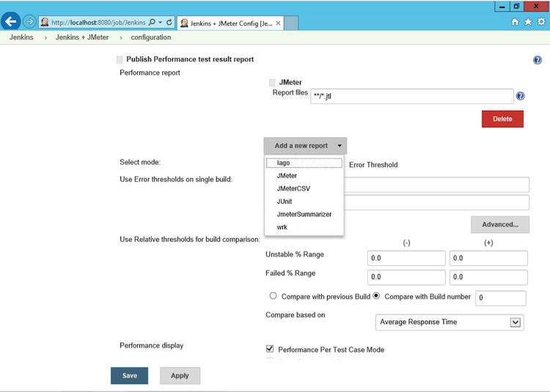The width and height of the screenshot is (550, 392).
Task: Click the Jenkins favicon in the address bar
Action: (45, 22)
